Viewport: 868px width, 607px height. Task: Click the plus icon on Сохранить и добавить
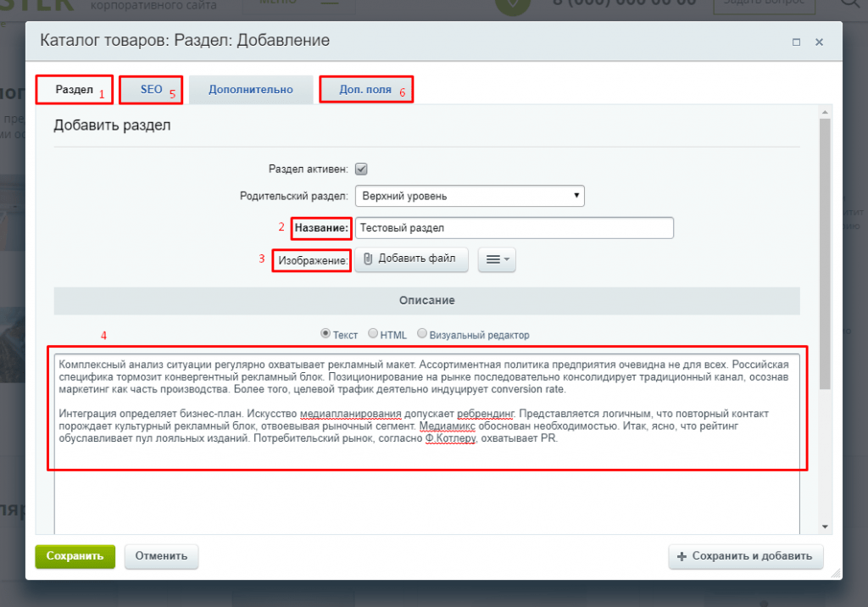coord(681,556)
